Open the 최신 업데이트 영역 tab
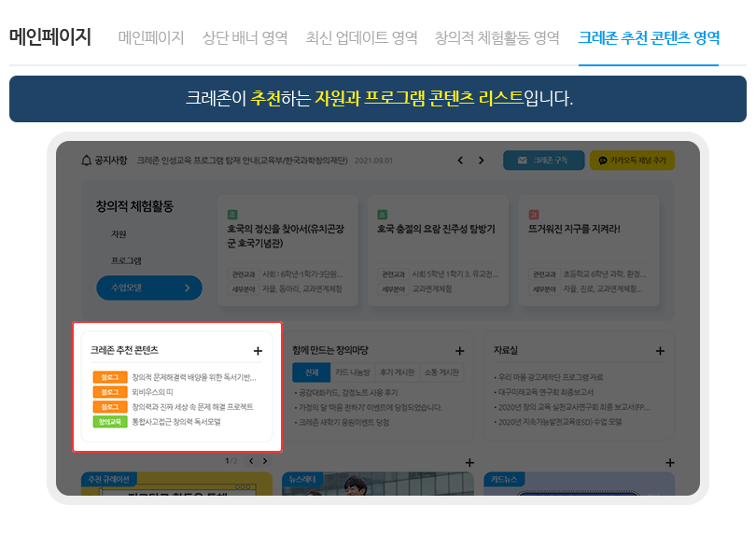 [x=361, y=38]
